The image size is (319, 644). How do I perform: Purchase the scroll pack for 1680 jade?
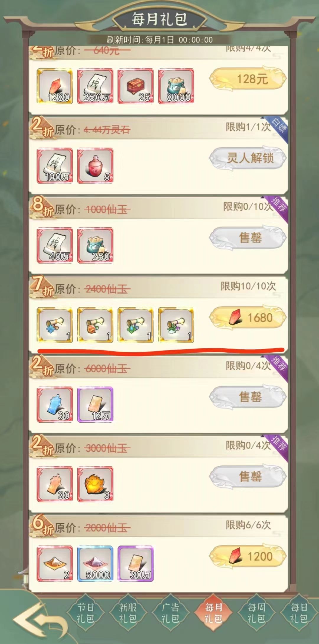248,318
